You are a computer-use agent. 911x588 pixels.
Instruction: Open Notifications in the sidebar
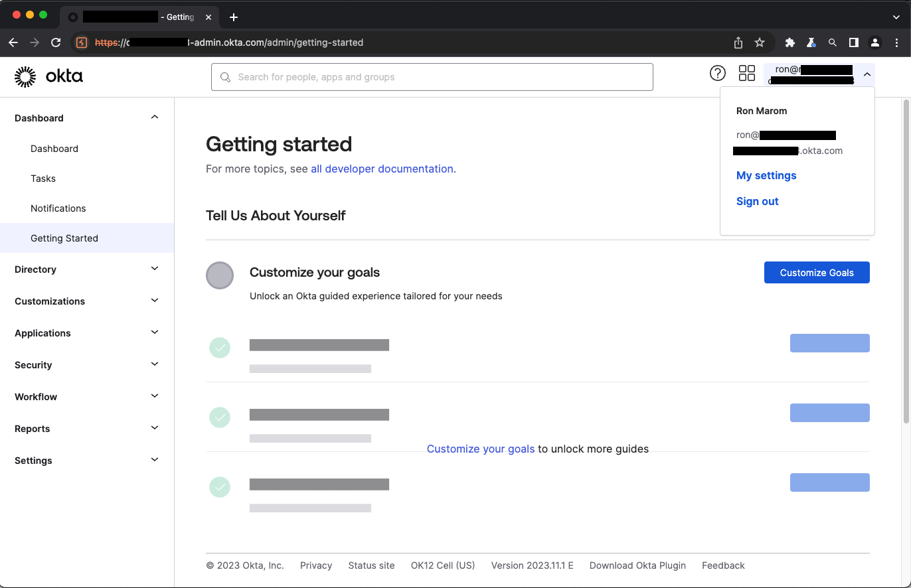(x=58, y=208)
